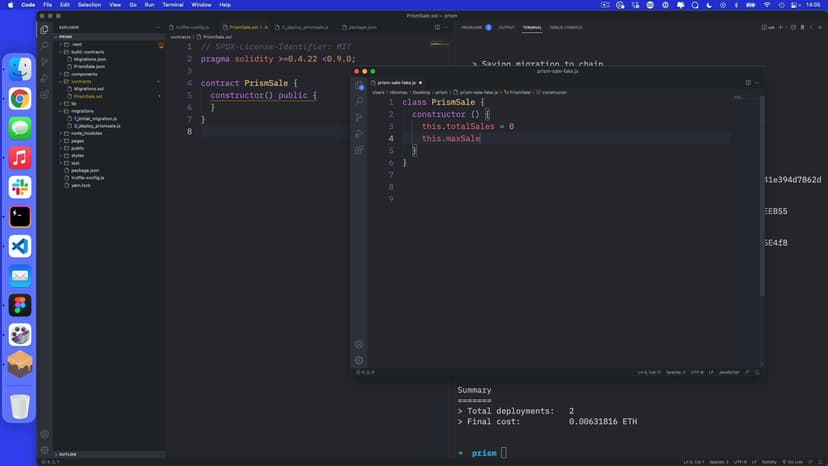
Task: Click Manage gear icon in front window
Action: coord(359,360)
